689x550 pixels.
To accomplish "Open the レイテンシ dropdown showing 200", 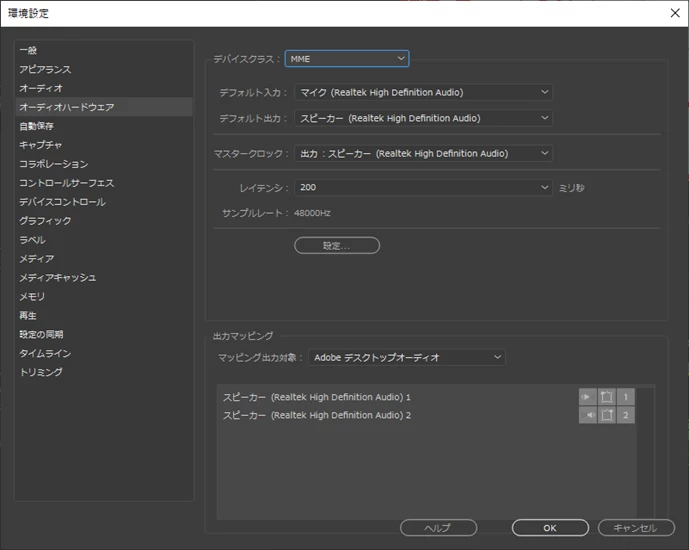I will [423, 188].
